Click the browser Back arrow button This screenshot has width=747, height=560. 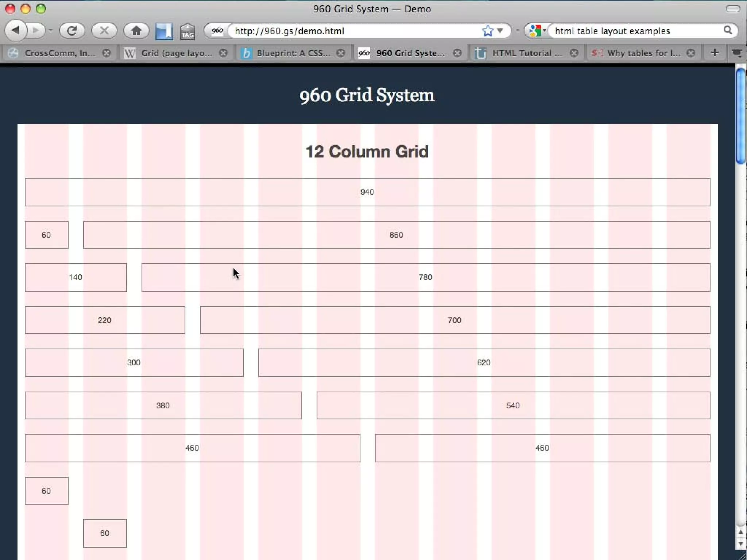(15, 31)
